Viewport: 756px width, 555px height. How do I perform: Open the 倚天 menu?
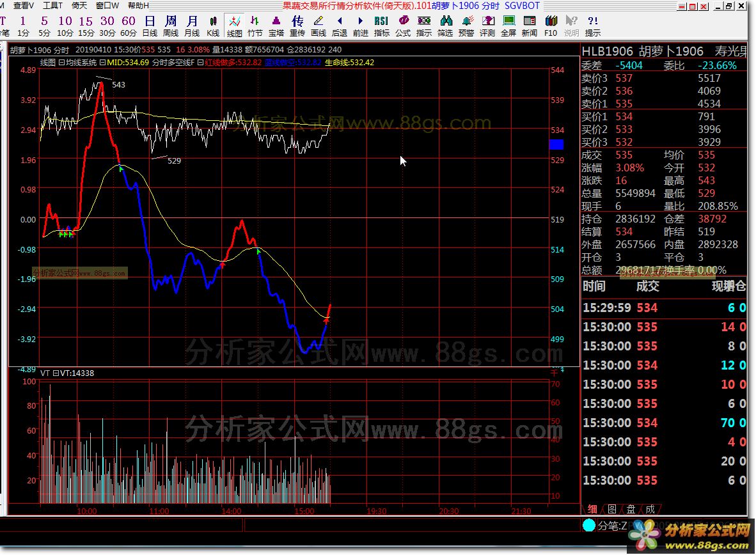79,5
